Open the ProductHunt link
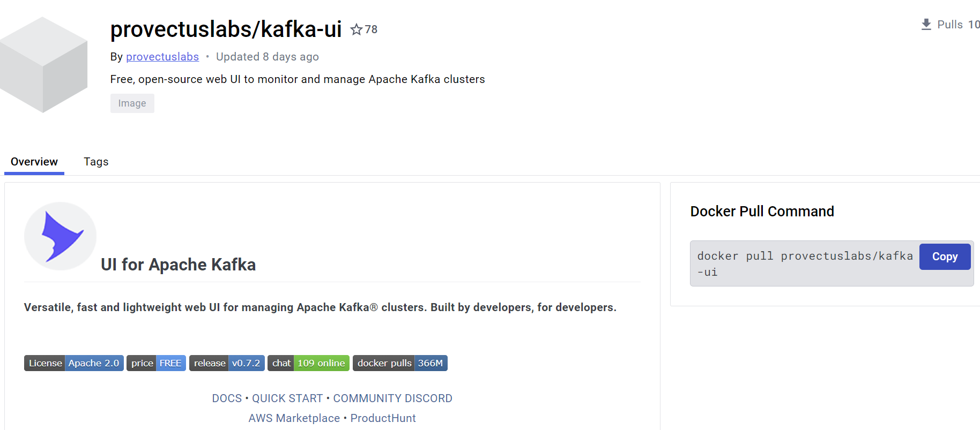Screen dimensions: 980x430 click(383, 418)
